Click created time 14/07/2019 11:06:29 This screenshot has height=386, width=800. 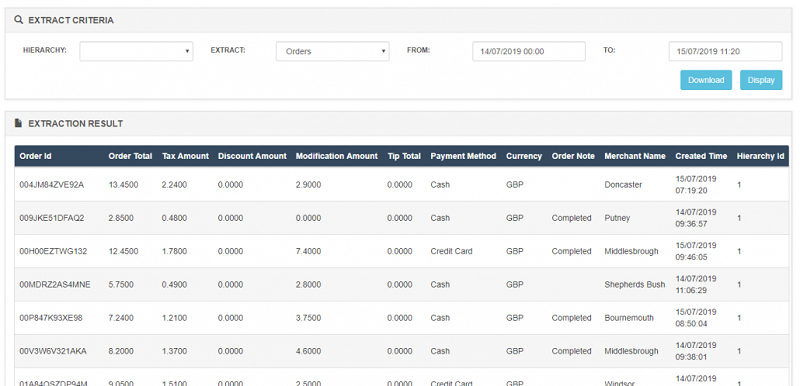coord(696,285)
